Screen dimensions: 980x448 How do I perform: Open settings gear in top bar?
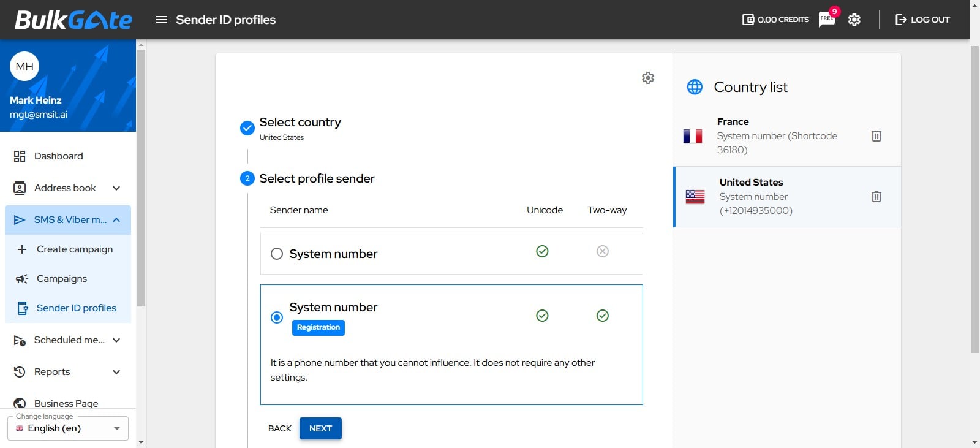pyautogui.click(x=854, y=20)
